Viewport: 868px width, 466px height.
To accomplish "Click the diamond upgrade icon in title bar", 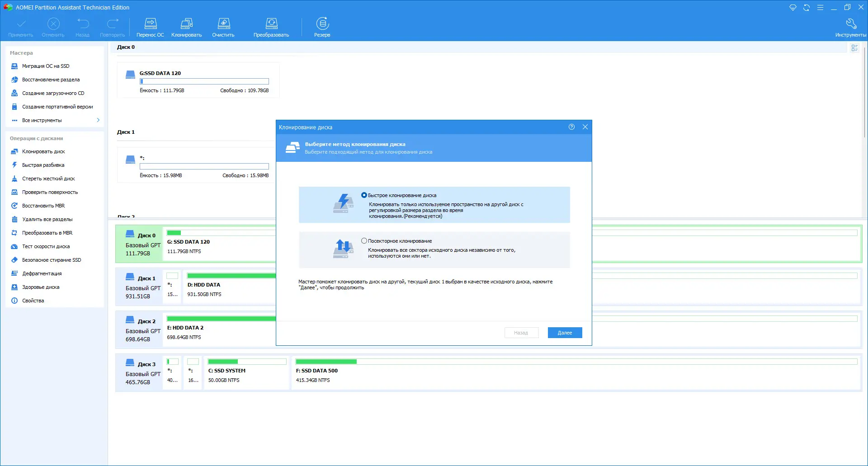I will tap(793, 8).
